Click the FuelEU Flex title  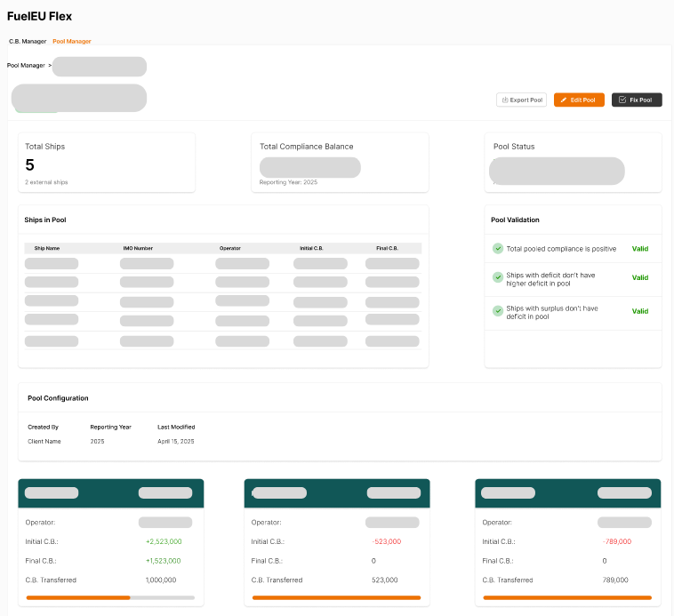click(x=39, y=16)
